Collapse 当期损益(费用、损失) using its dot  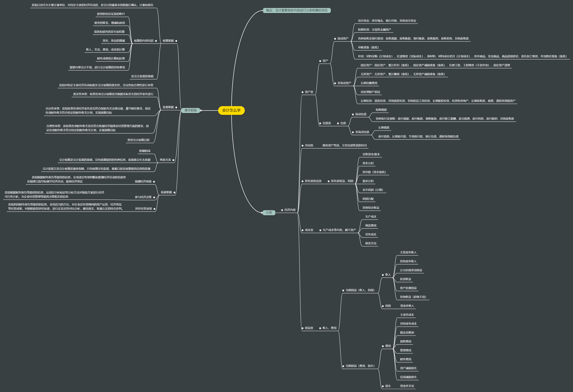click(x=343, y=366)
